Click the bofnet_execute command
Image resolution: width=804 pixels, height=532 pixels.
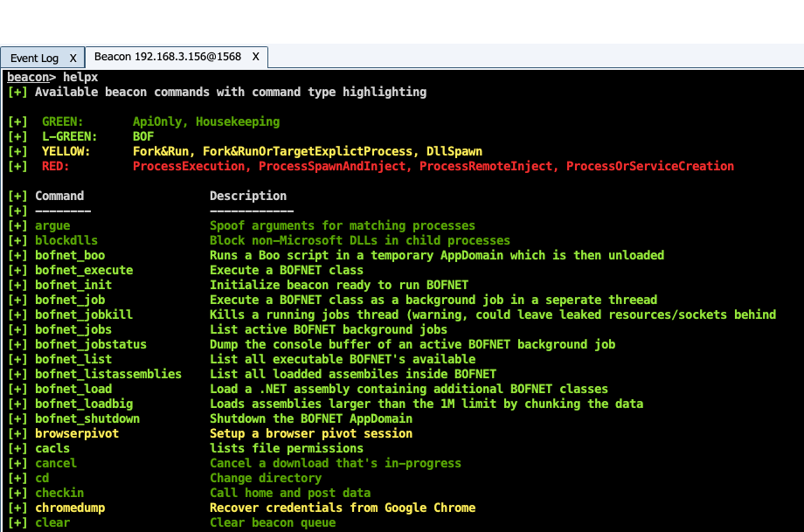point(83,269)
